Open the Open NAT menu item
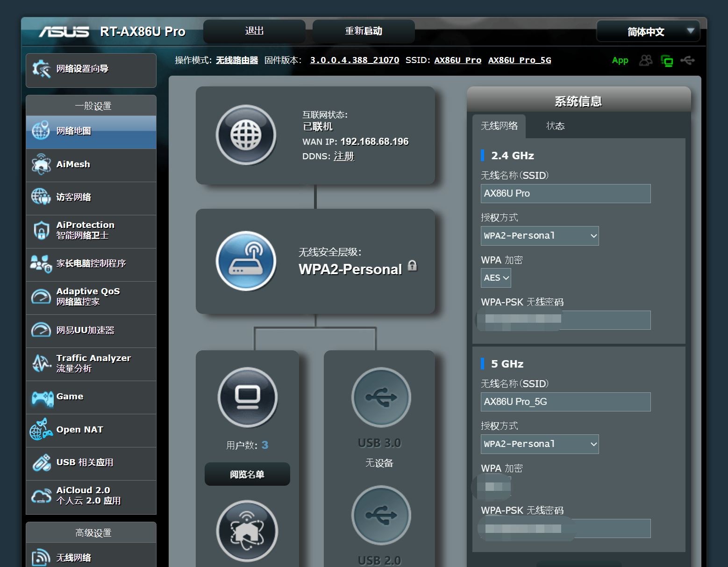Image resolution: width=728 pixels, height=567 pixels. (x=91, y=431)
